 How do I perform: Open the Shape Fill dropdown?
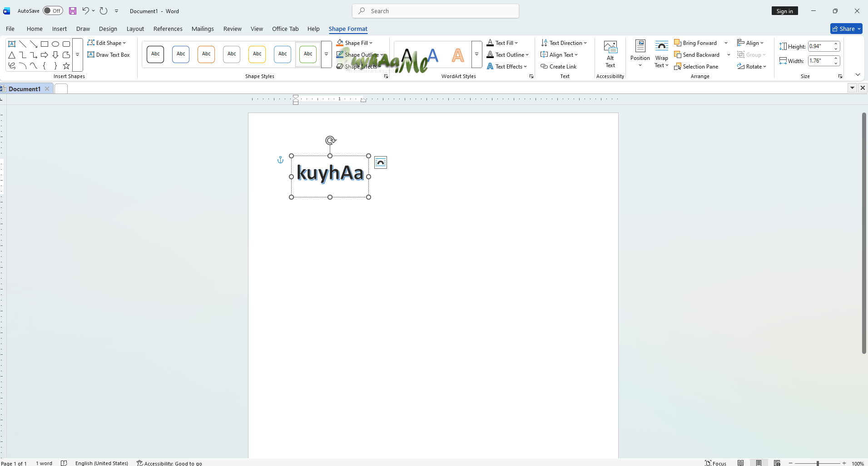[x=355, y=43]
